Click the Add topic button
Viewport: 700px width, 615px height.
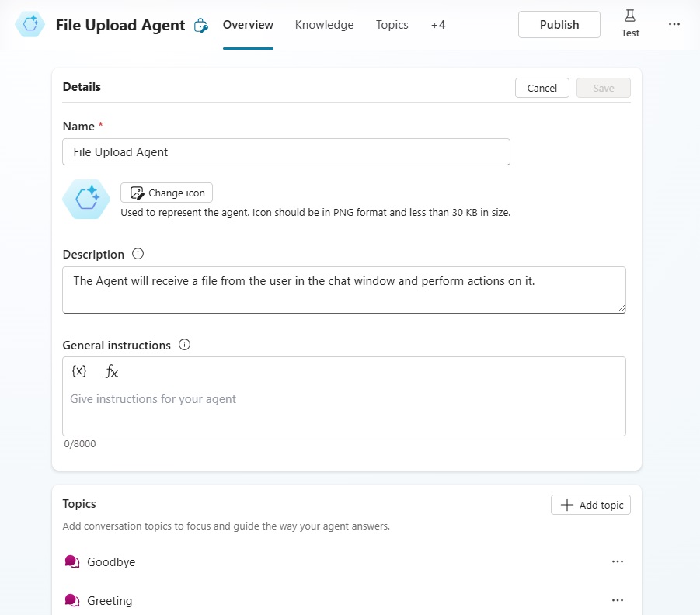coord(590,505)
